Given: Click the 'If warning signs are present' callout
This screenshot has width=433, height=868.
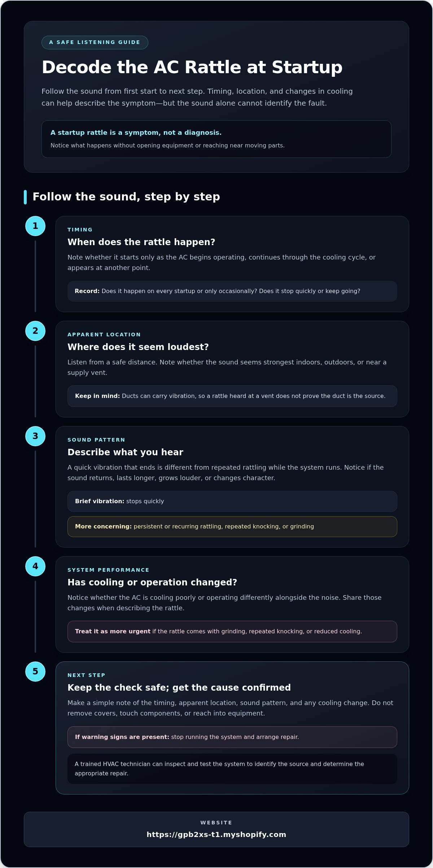Looking at the screenshot, I should coord(232,737).
